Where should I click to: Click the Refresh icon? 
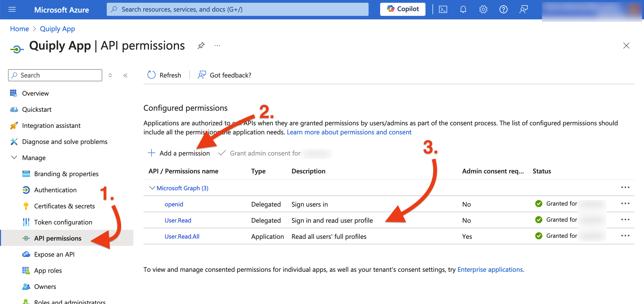pyautogui.click(x=151, y=75)
